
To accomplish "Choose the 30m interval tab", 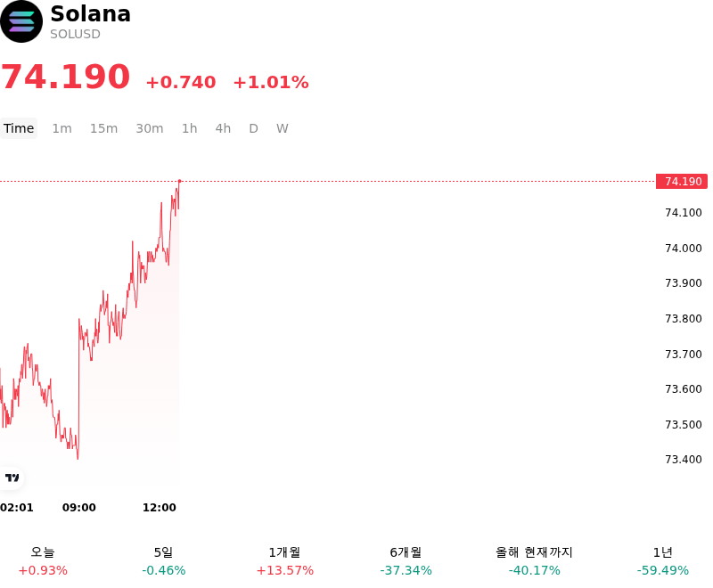I will click(150, 128).
